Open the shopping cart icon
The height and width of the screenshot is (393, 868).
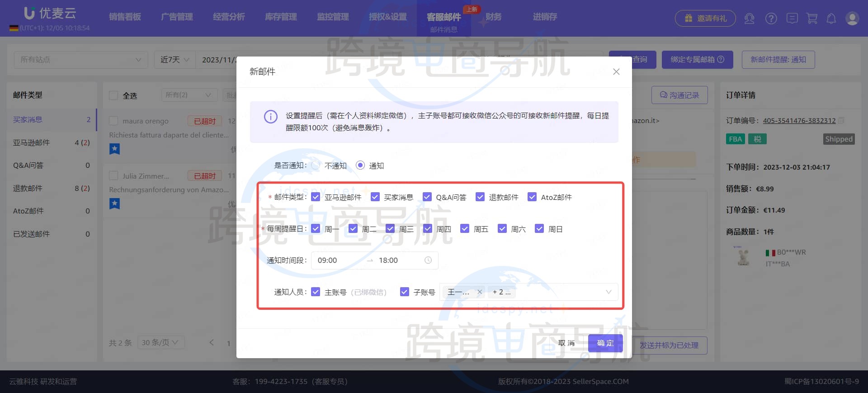[812, 19]
